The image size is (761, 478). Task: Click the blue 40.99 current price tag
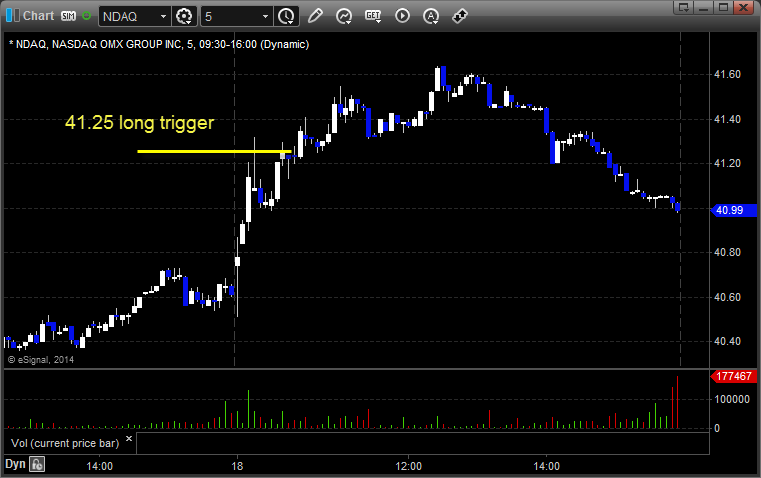[733, 210]
